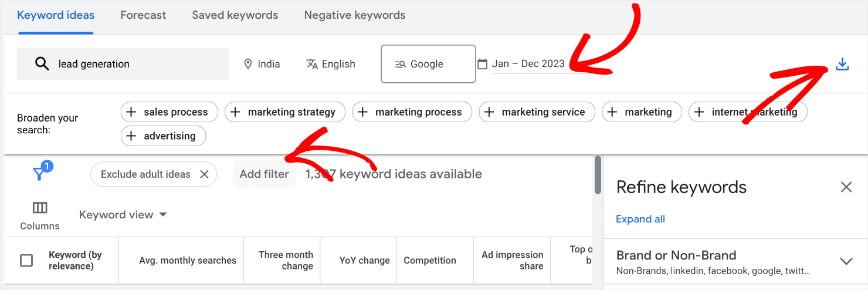Remove the Exclude adult ideas filter
The image size is (868, 290).
204,174
